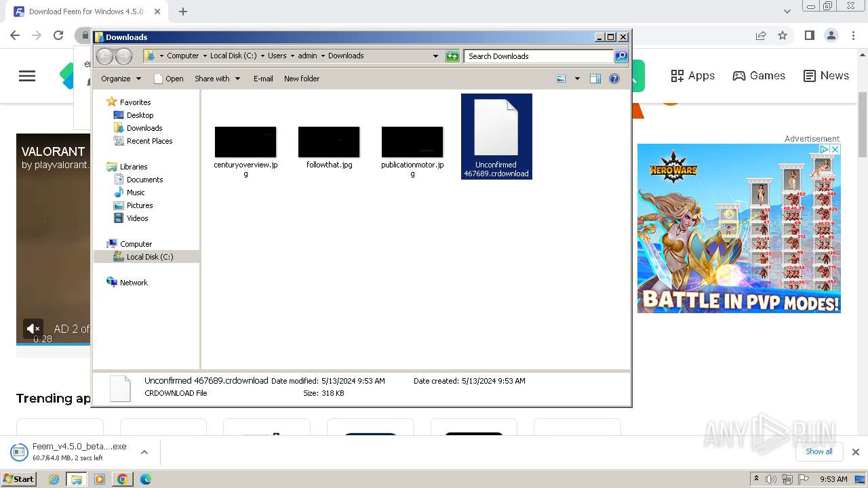868x488 pixels.
Task: Open Recent Places in navigation pane
Action: coord(149,141)
